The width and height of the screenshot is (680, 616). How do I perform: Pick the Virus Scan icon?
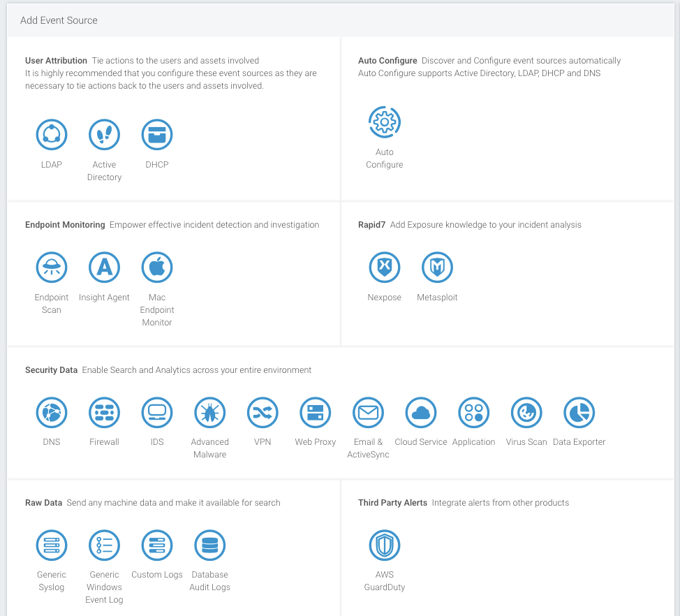pyautogui.click(x=526, y=412)
